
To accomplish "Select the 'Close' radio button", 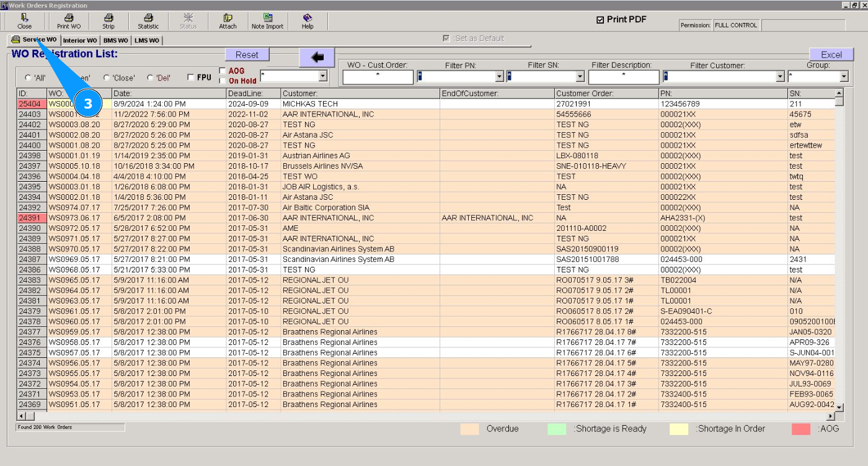I will (107, 78).
